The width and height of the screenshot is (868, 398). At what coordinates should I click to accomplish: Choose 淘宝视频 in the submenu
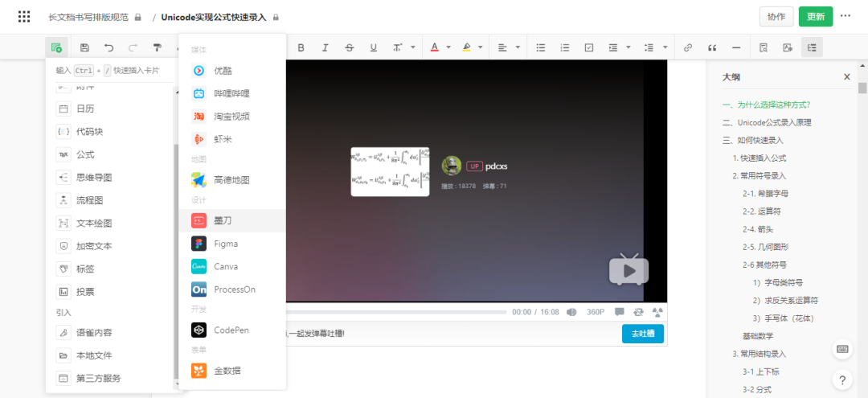[232, 117]
